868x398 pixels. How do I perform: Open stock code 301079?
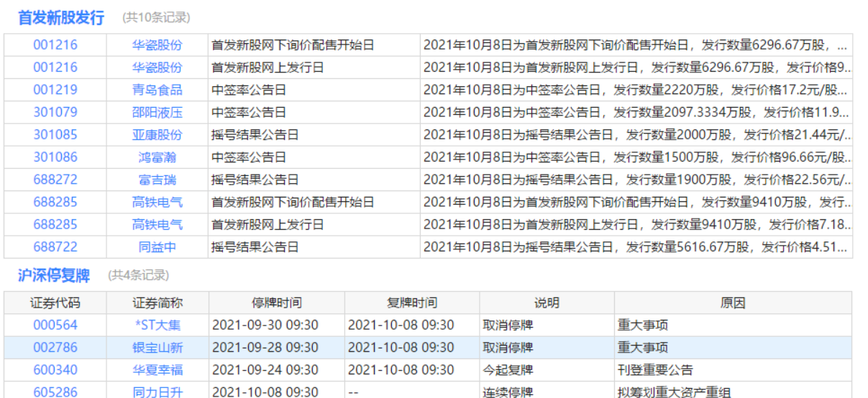point(55,112)
